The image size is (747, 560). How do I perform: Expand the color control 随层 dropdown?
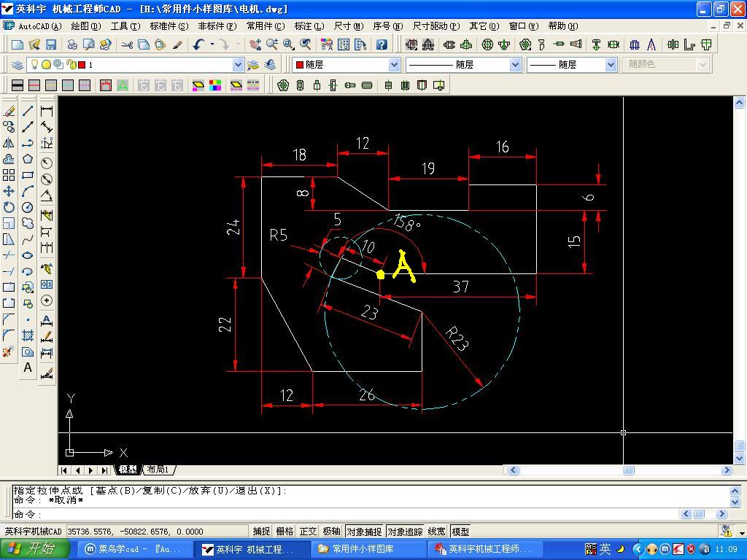(394, 64)
